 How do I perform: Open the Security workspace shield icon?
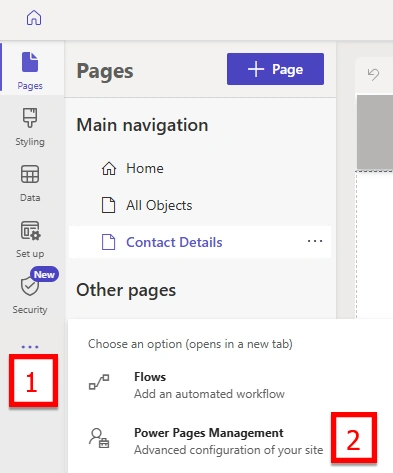30,286
